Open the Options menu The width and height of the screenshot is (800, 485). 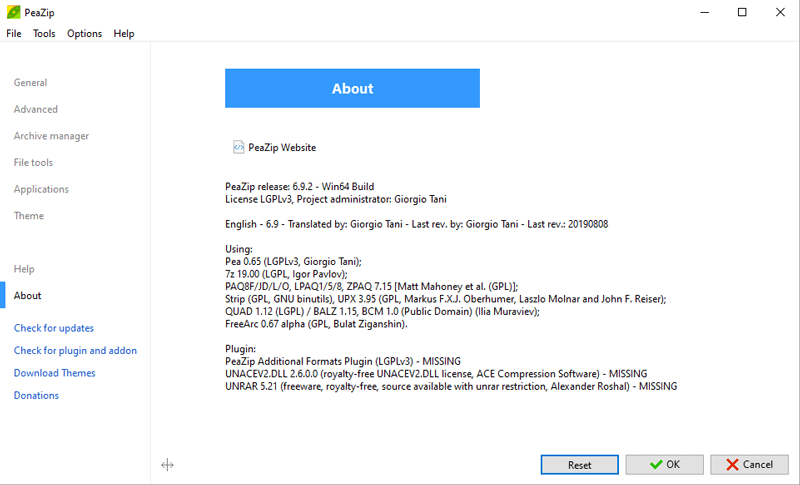84,33
